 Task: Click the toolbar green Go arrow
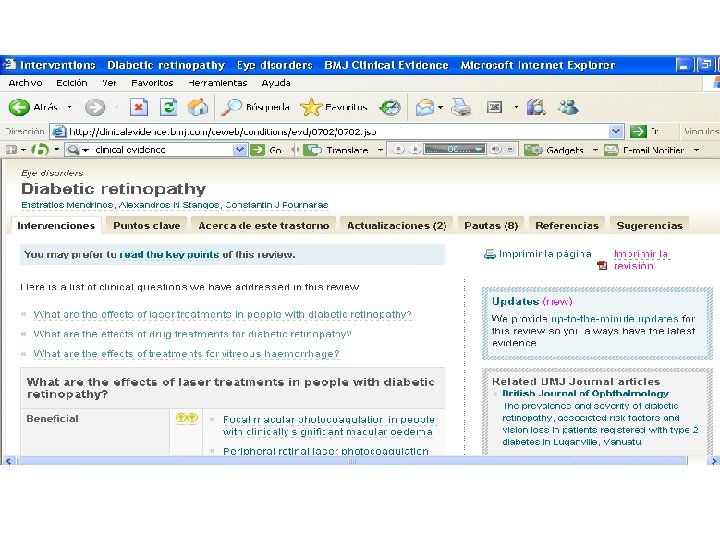(258, 150)
